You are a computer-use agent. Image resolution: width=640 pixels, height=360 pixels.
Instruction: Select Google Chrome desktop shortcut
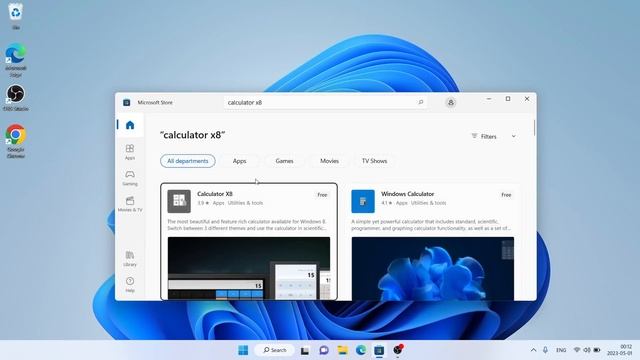[x=16, y=141]
